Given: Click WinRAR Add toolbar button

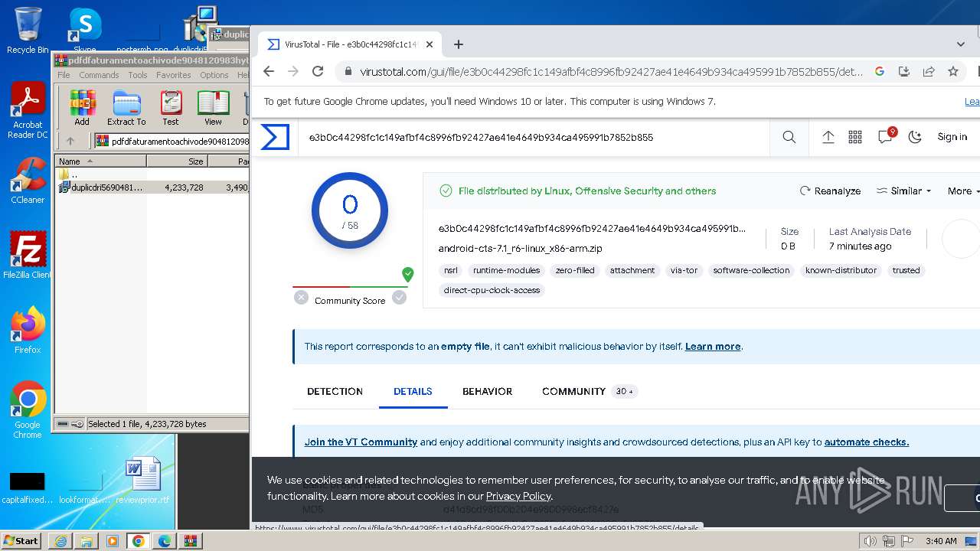Looking at the screenshot, I should pyautogui.click(x=82, y=108).
